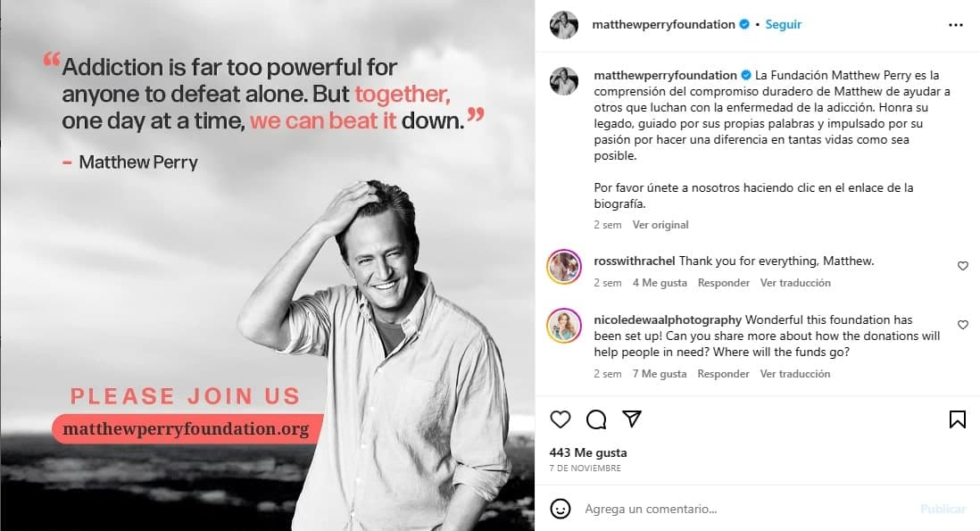
Task: Open the emoji picker in the comment field
Action: 561,509
